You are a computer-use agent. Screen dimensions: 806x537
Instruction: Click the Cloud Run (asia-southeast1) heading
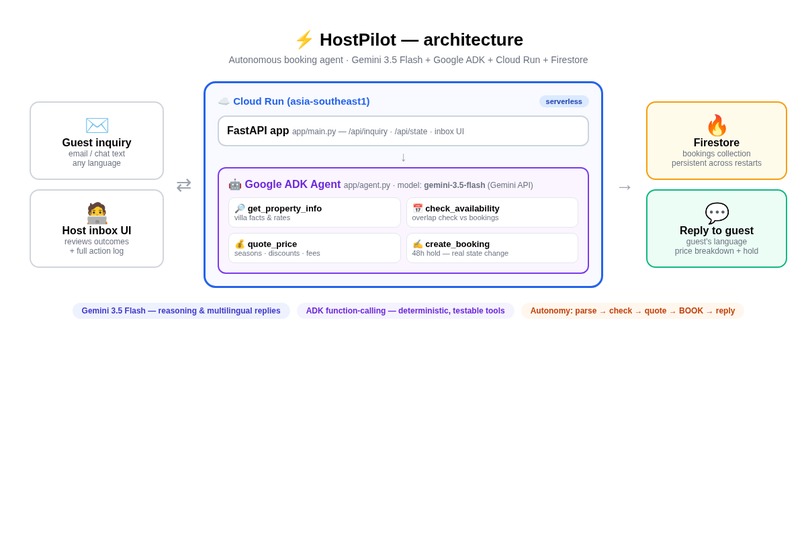tap(301, 101)
